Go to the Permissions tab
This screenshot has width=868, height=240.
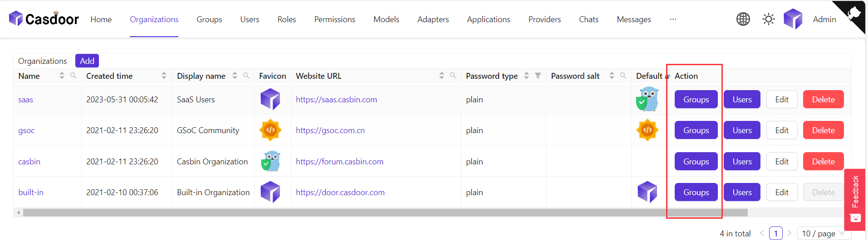point(334,19)
